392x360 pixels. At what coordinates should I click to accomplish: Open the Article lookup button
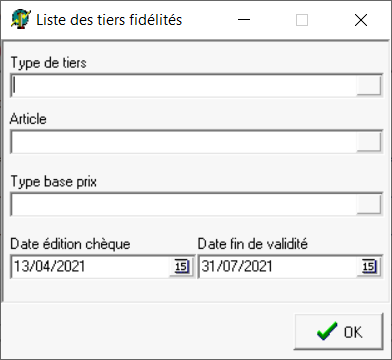(x=369, y=142)
